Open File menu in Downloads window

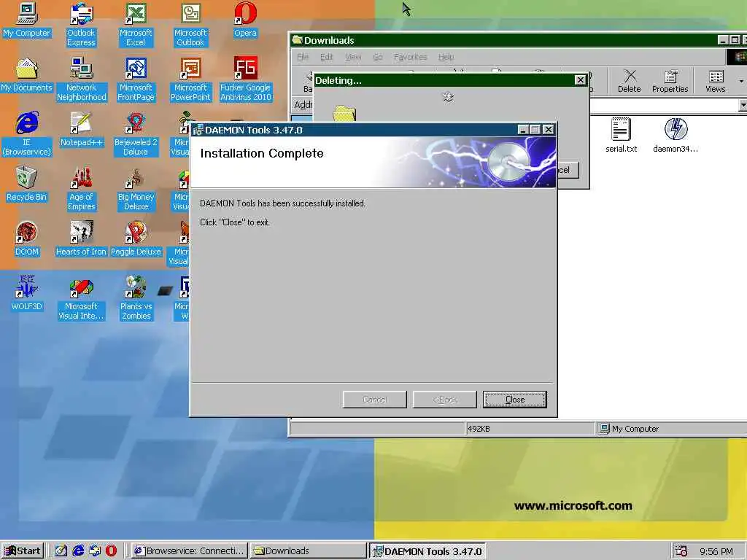303,57
